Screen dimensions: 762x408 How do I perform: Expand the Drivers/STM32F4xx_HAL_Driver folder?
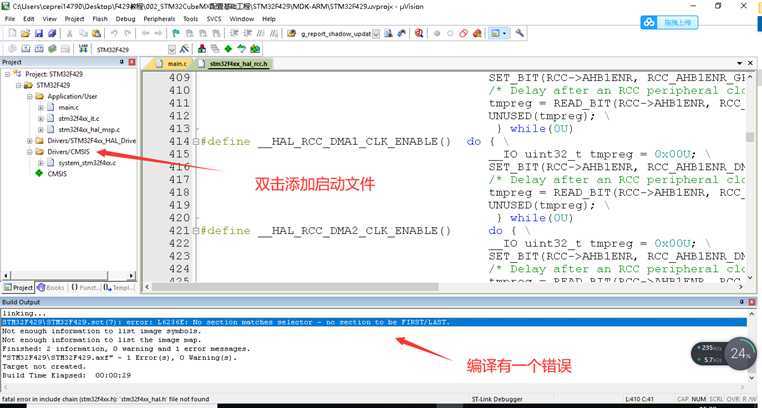30,141
